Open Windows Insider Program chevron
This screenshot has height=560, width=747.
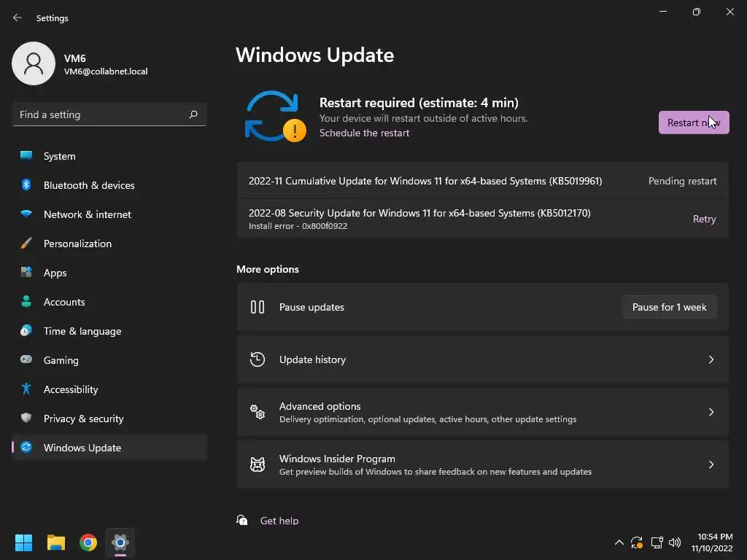pos(711,464)
